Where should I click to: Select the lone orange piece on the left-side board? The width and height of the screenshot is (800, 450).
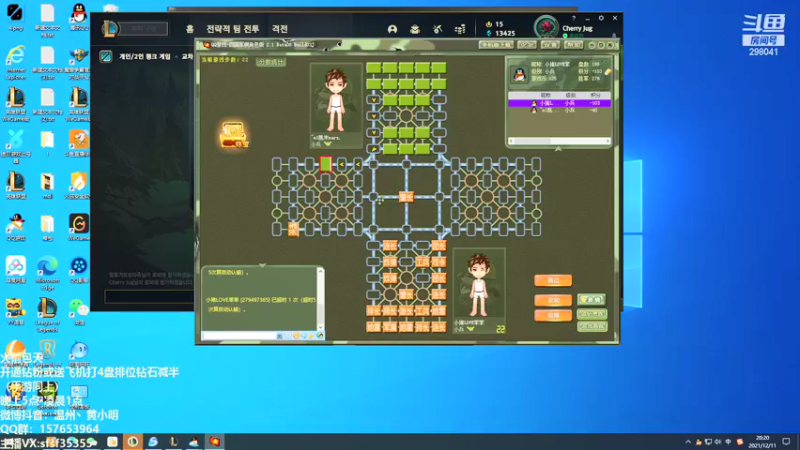pyautogui.click(x=293, y=229)
